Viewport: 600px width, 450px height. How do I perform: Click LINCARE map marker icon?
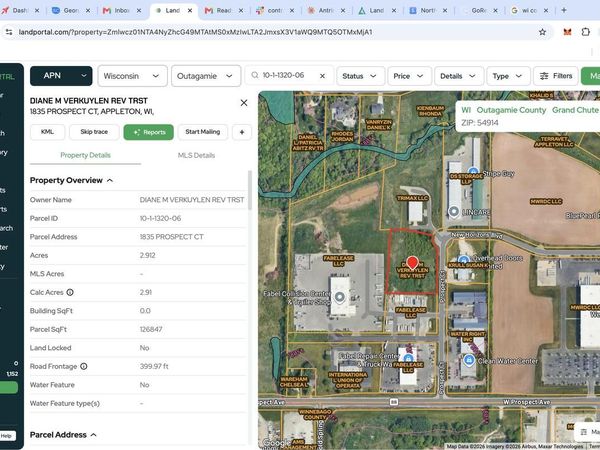pos(454,211)
